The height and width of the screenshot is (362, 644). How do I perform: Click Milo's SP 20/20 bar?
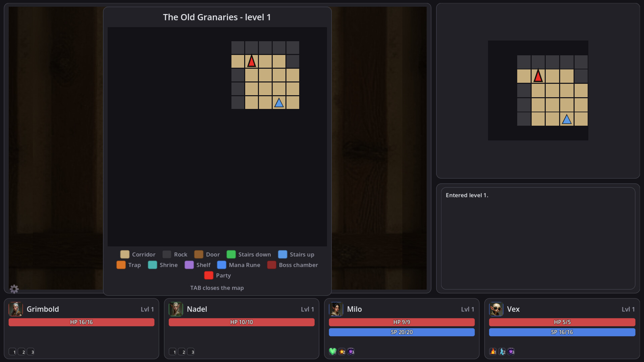402,332
